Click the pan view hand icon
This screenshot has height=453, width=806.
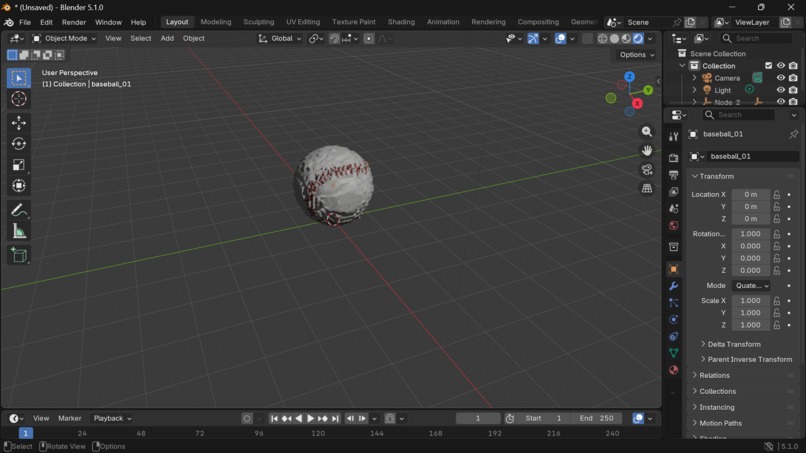point(647,151)
